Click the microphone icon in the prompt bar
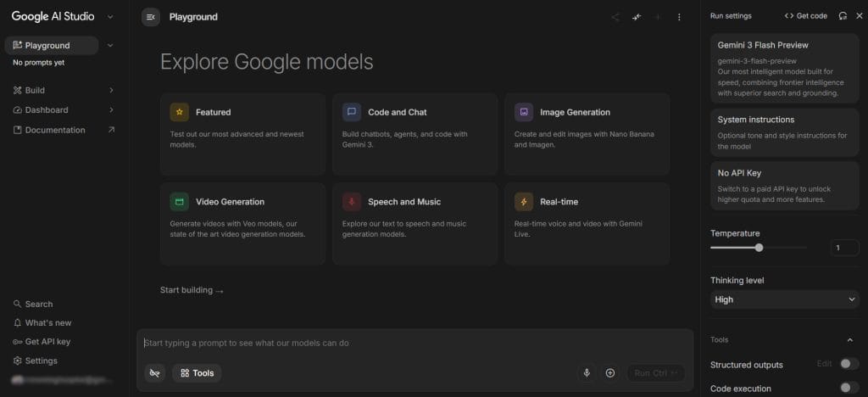 pos(587,373)
